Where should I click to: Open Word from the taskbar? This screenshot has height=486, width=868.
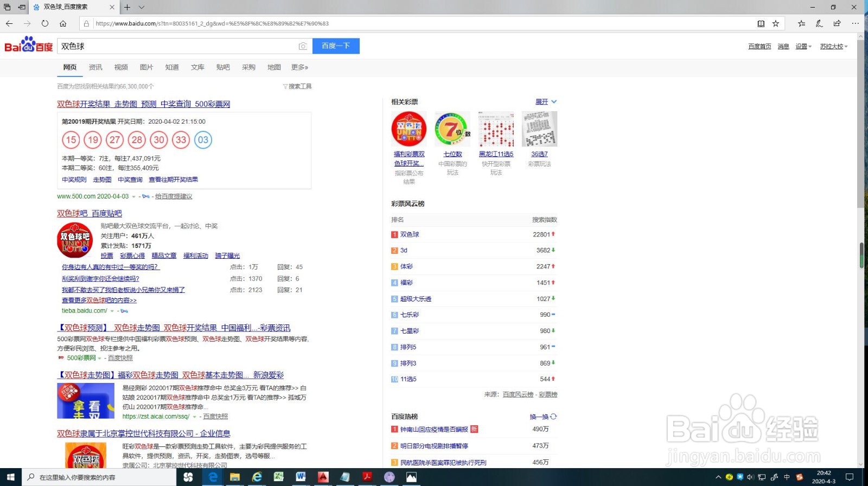[301, 477]
